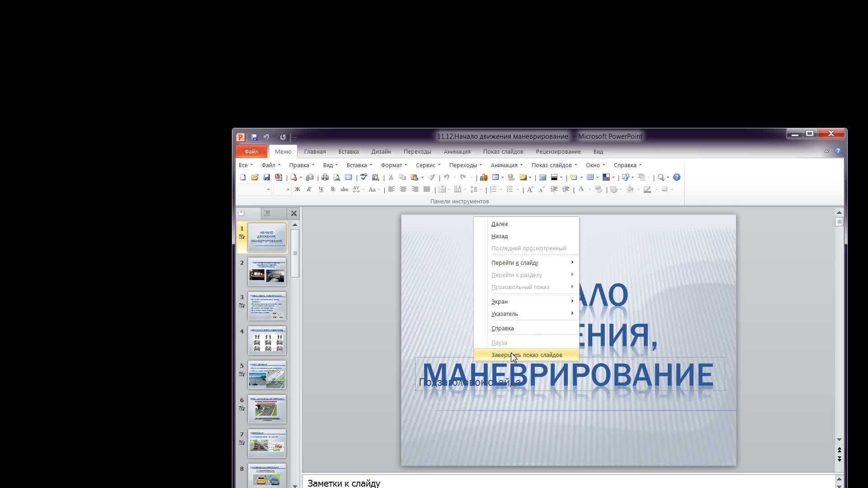Viewport: 868px width, 488px height.
Task: Switch to the Дизайн ribbon tab
Action: 381,151
